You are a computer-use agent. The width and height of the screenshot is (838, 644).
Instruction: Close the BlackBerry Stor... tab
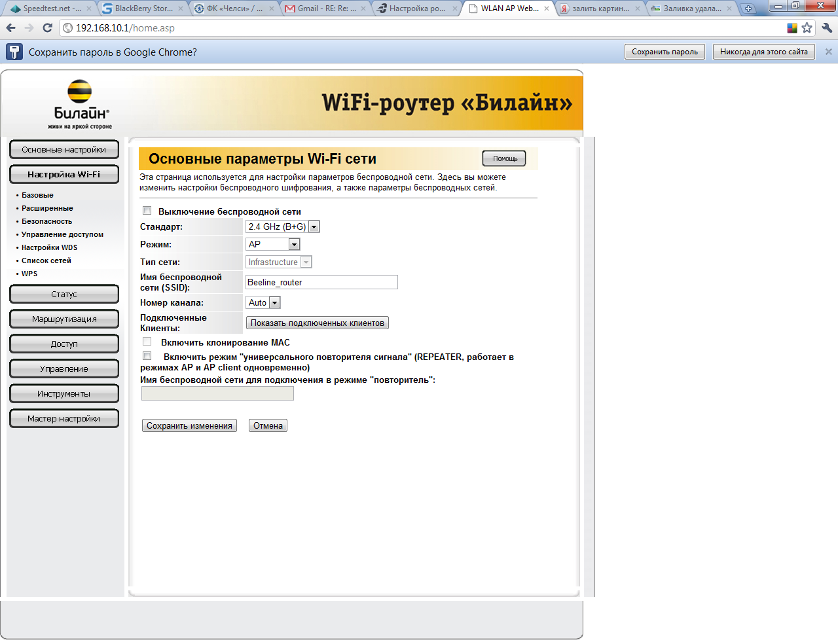tap(181, 9)
